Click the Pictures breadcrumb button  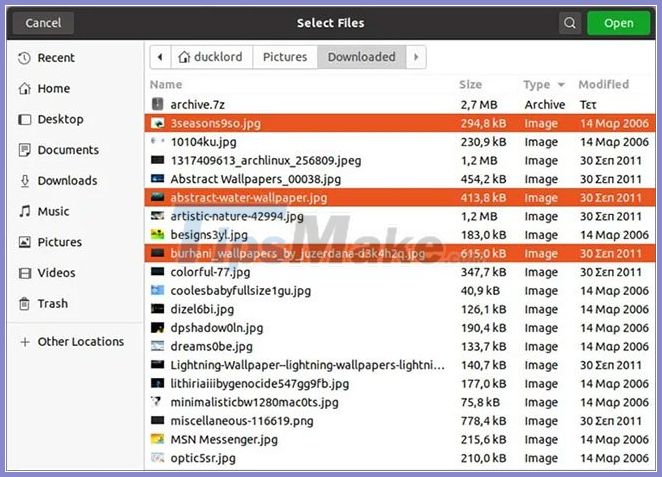tap(285, 57)
